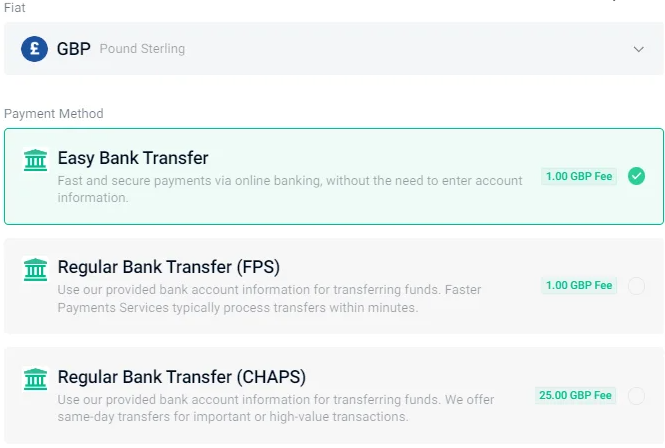Select the Regular Bank Transfer (FPS) radio button

click(x=636, y=286)
